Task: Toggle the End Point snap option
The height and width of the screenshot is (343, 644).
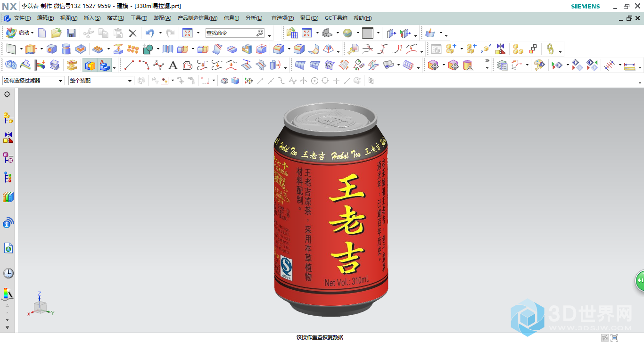Action: tap(260, 81)
